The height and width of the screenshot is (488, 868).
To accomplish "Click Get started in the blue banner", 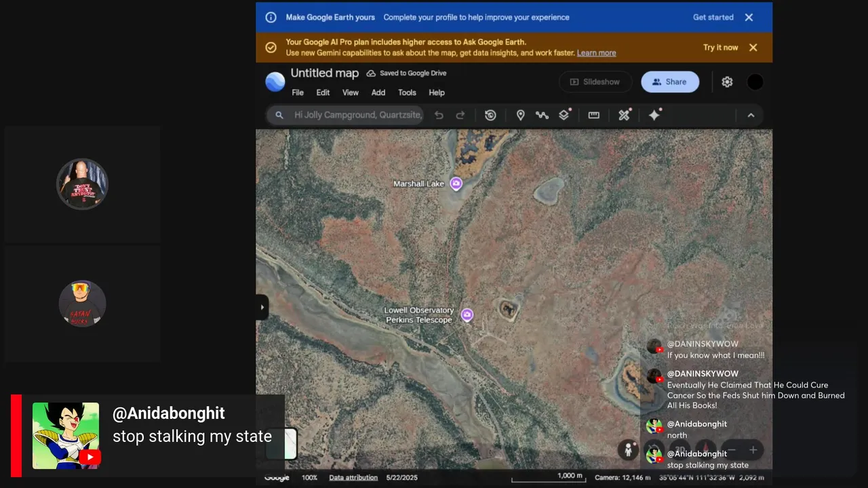I will pos(713,18).
